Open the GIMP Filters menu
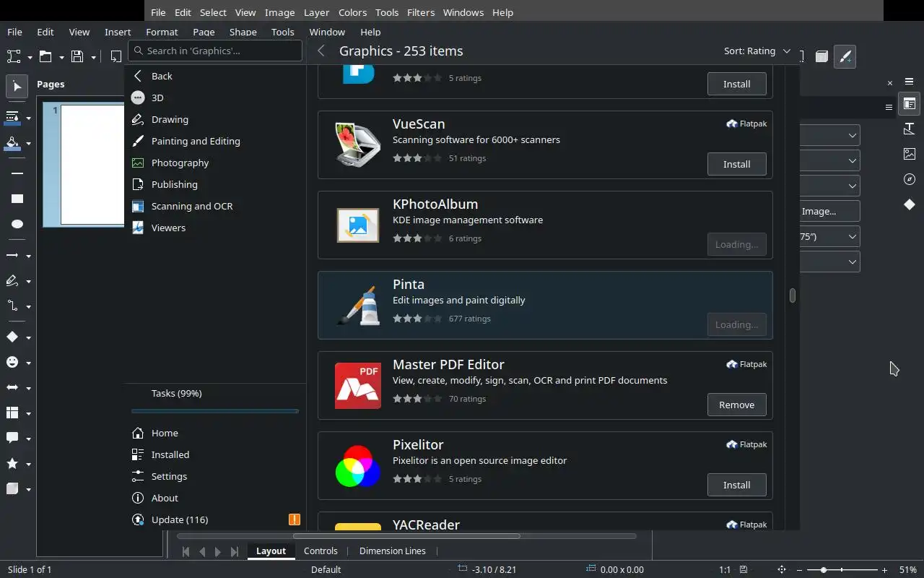 point(420,12)
